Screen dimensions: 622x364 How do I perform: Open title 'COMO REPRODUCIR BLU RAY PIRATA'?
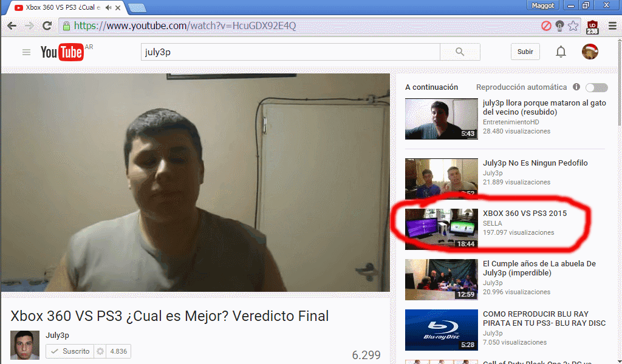point(544,318)
